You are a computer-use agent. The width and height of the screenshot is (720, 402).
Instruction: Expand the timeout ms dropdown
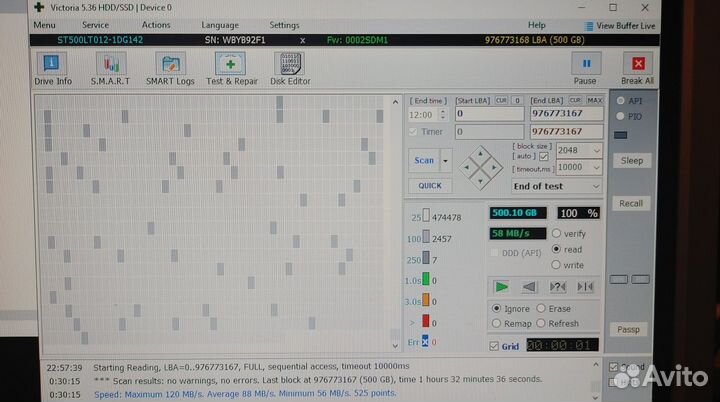tap(597, 168)
